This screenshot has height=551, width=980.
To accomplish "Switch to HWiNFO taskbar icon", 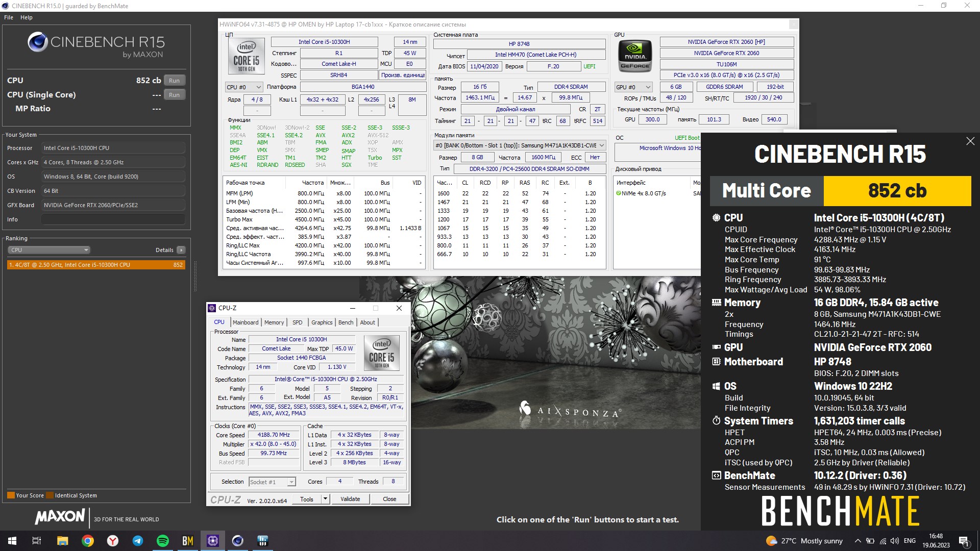I will coord(263,541).
